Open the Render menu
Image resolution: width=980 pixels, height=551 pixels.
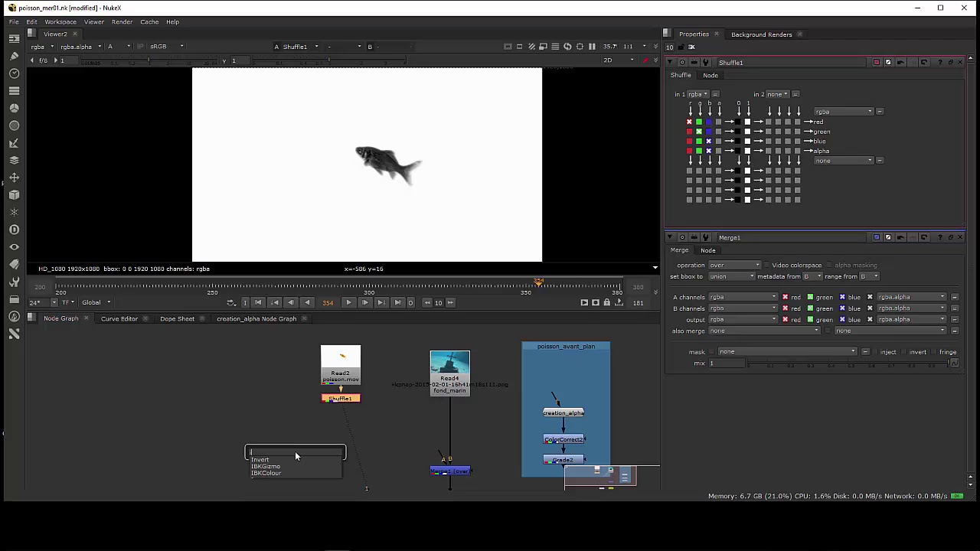122,21
